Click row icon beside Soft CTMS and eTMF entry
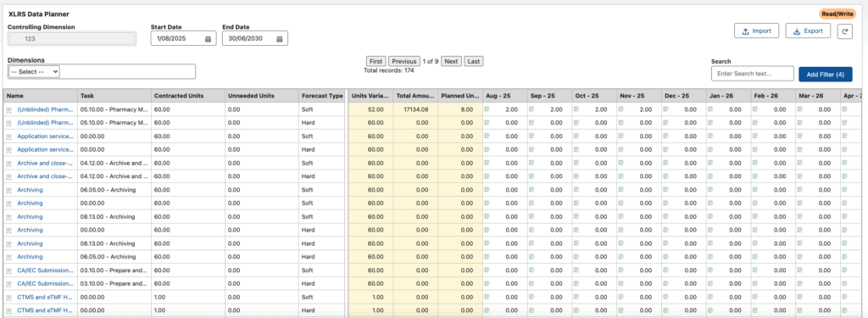The width and height of the screenshot is (868, 318). coord(8,297)
